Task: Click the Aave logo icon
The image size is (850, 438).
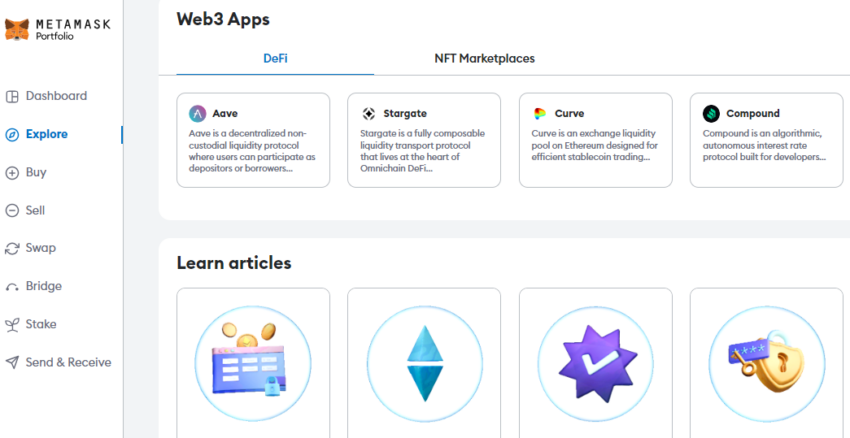Action: tap(197, 114)
